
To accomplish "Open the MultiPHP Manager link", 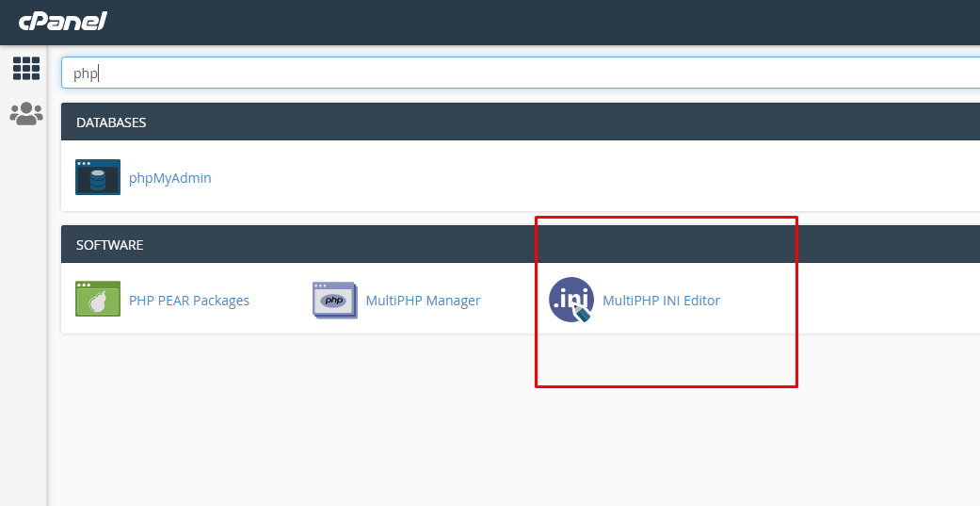I will coord(423,301).
